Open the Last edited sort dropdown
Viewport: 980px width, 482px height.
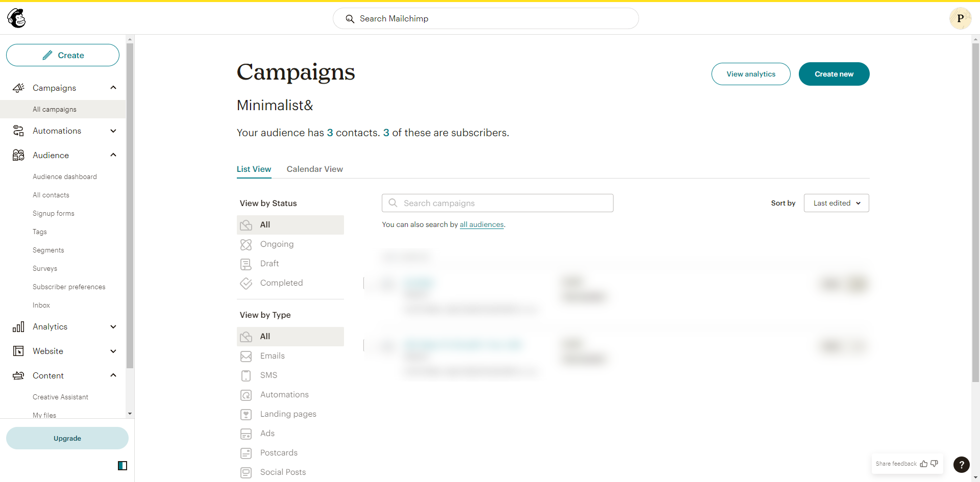tap(836, 203)
